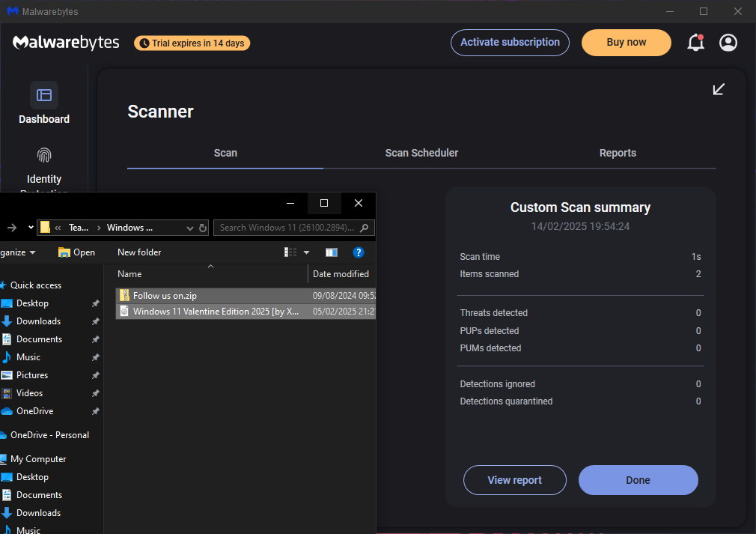Select the Follow us on.zip file icon
Screen dimensions: 756x534
(x=124, y=295)
